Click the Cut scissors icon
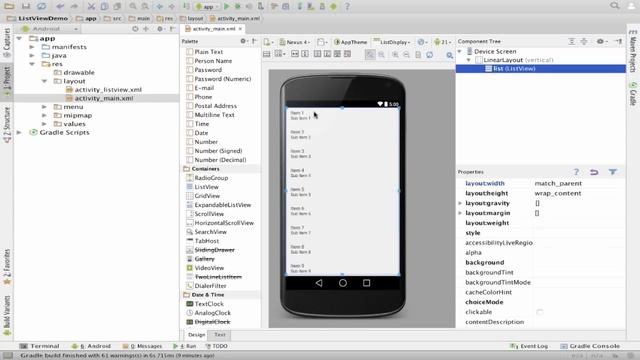Image resolution: width=640 pixels, height=360 pixels. pos(91,6)
